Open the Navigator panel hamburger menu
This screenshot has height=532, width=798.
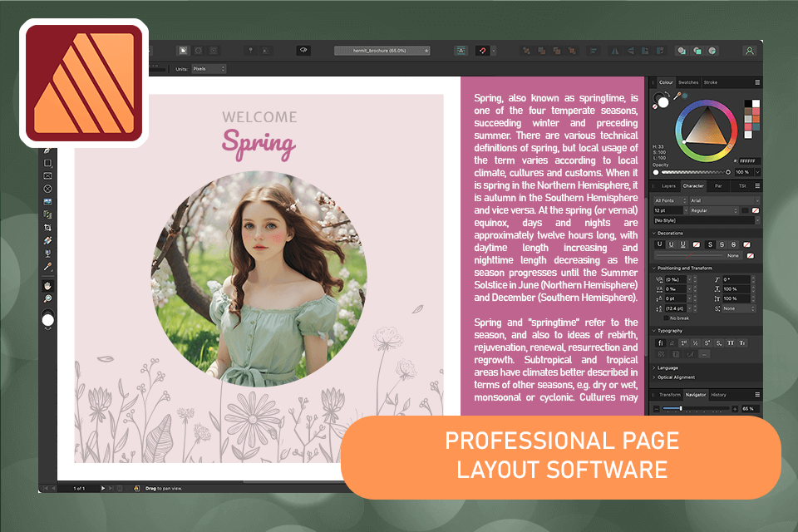pyautogui.click(x=757, y=395)
